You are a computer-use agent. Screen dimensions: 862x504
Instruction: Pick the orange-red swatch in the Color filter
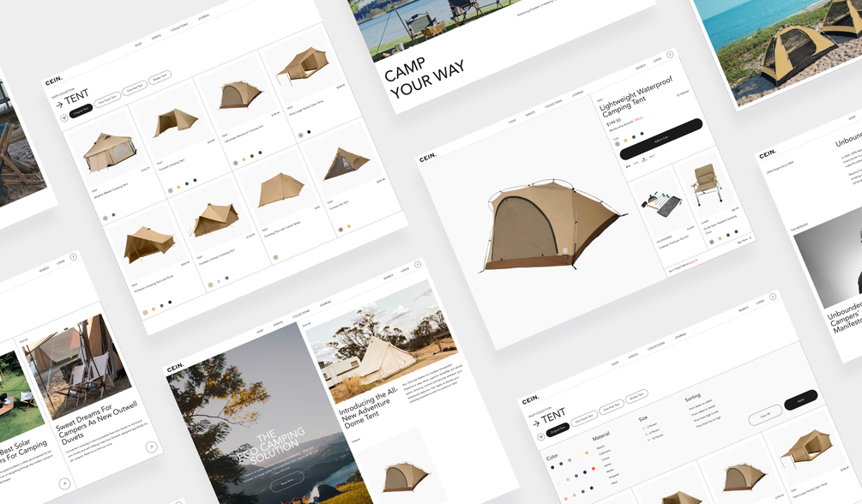point(594,469)
